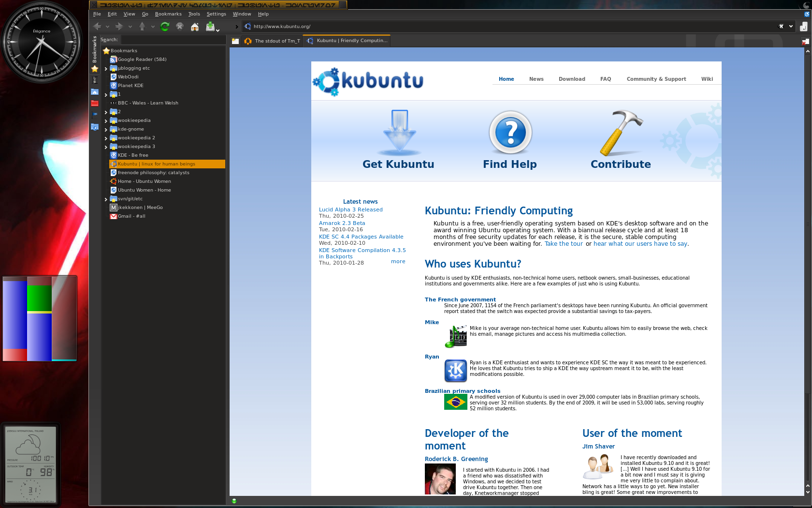Clear the location bar with the eraser icon
Screen dimensions: 812x508
[781, 27]
